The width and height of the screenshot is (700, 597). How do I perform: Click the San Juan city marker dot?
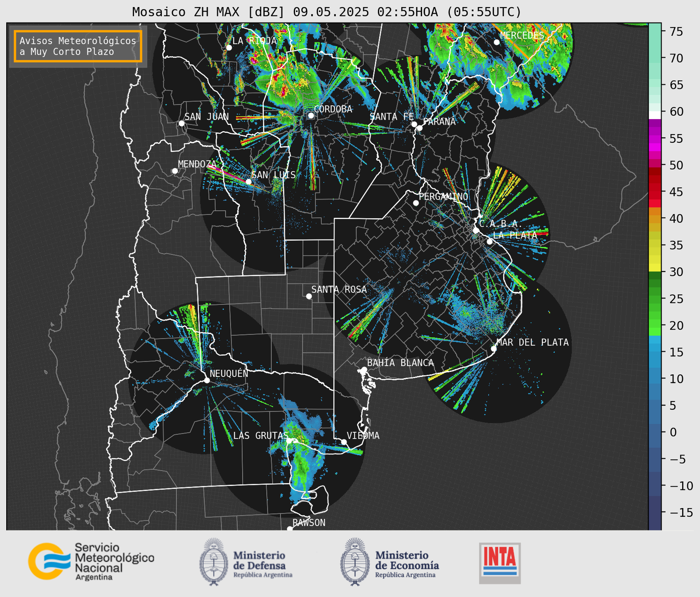click(x=181, y=123)
